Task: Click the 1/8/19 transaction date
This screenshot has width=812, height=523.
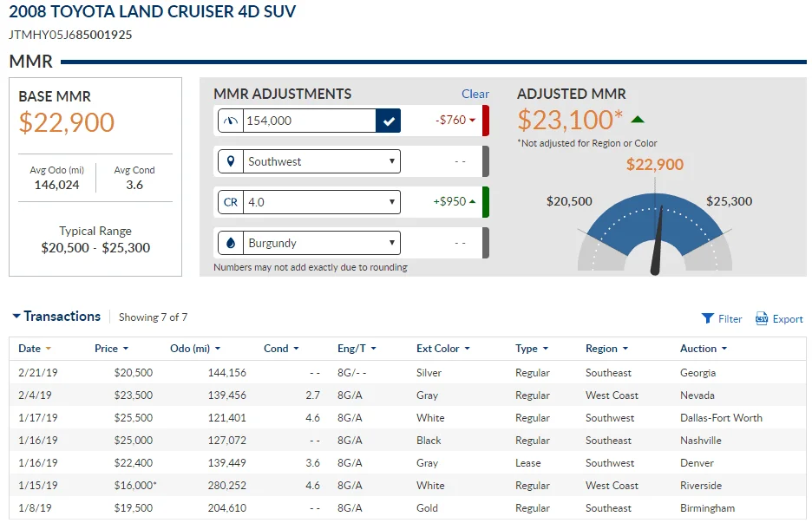Action: 35,508
